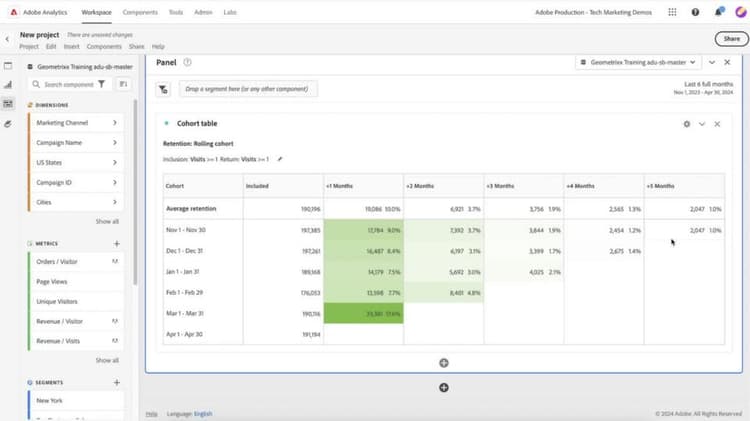Open left rail report suite selector
The height and width of the screenshot is (421, 750).
point(80,67)
